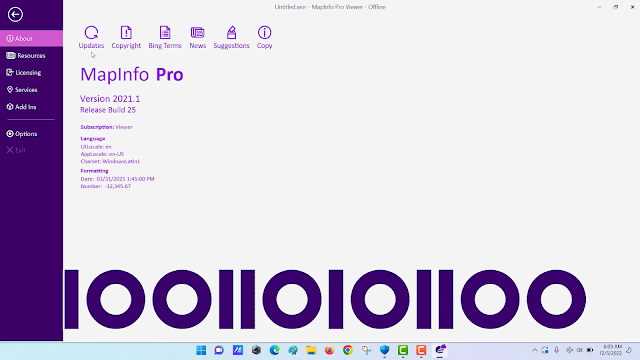
Task: Click the Charset: WindowsLatin1 line
Action: click(110, 161)
